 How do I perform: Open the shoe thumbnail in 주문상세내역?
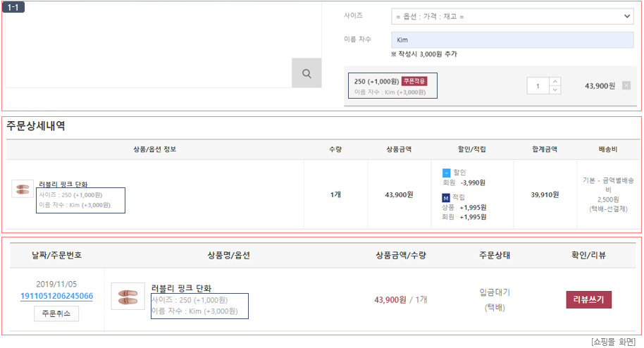point(23,189)
